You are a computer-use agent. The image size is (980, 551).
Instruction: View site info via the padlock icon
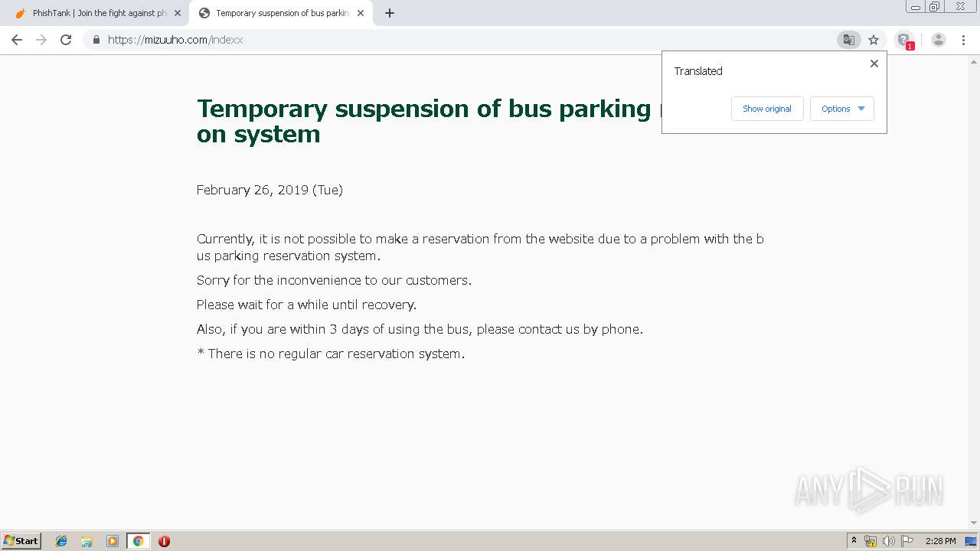tap(96, 40)
